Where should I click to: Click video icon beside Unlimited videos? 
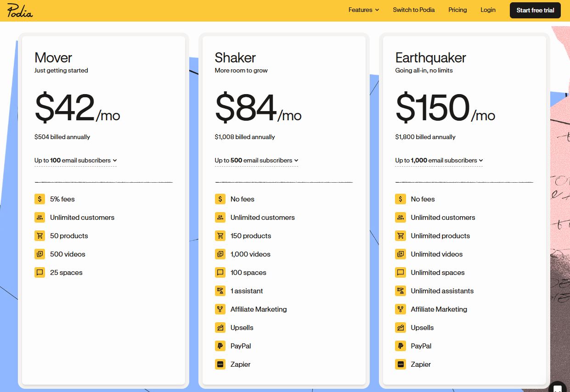coord(401,254)
